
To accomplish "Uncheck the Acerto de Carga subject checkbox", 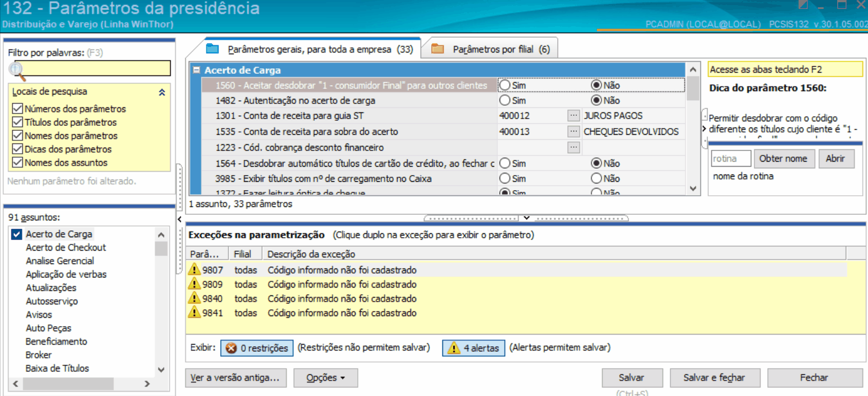I will pos(17,234).
